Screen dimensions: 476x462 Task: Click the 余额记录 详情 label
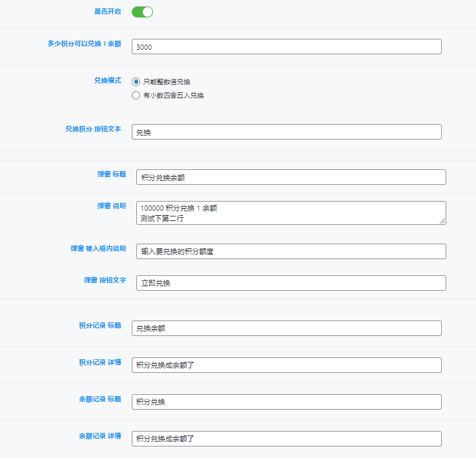(99, 436)
